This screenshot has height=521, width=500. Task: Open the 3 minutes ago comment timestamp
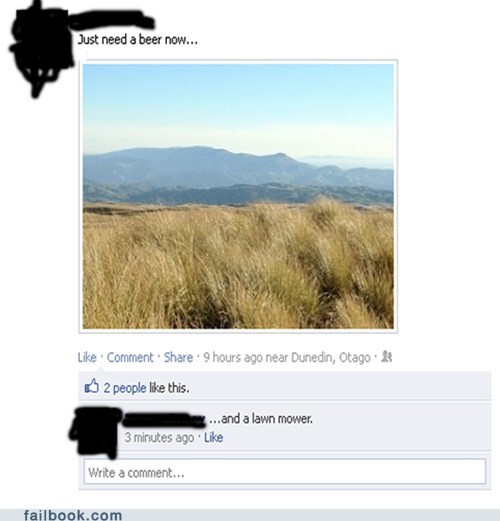(x=159, y=437)
